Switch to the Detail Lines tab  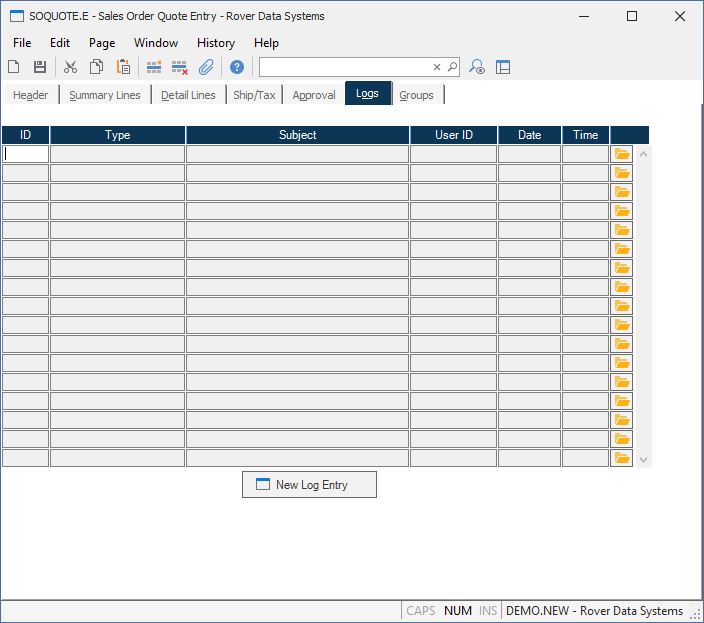click(188, 95)
